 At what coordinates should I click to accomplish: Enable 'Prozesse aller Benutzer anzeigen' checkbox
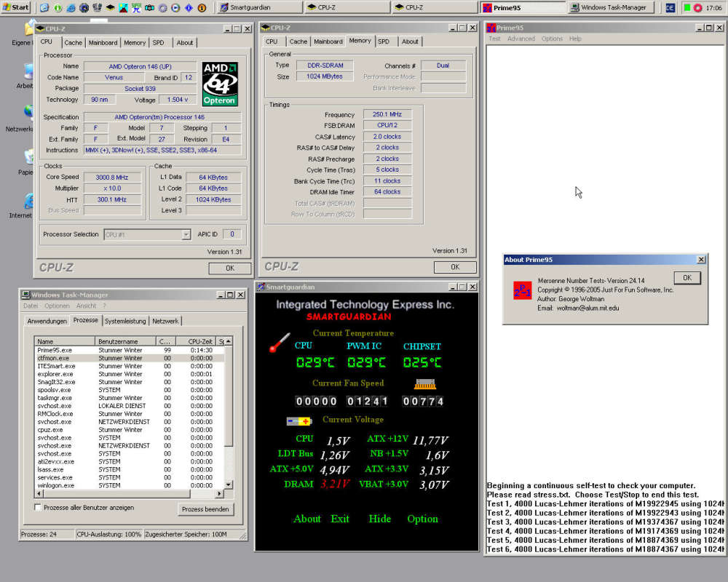tap(38, 507)
